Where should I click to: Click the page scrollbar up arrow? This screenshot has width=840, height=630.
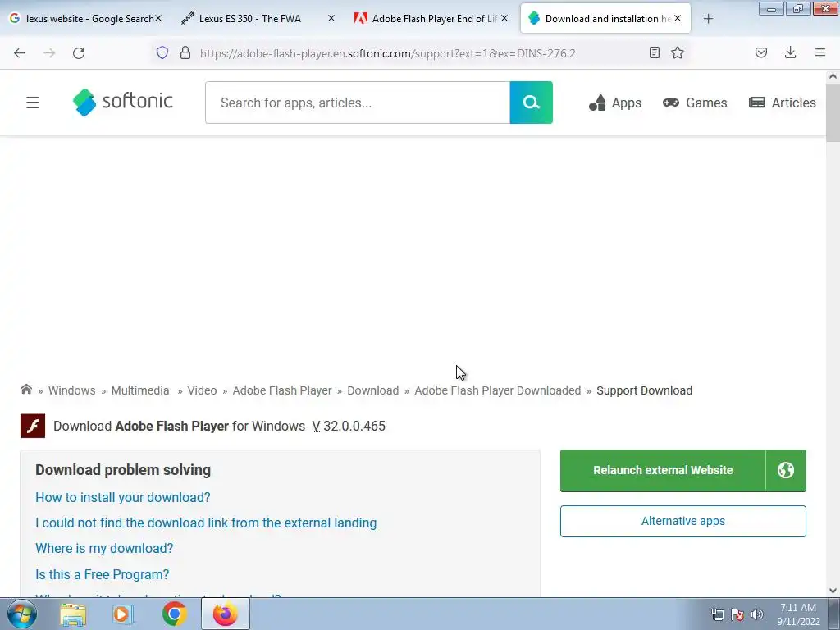(833, 76)
